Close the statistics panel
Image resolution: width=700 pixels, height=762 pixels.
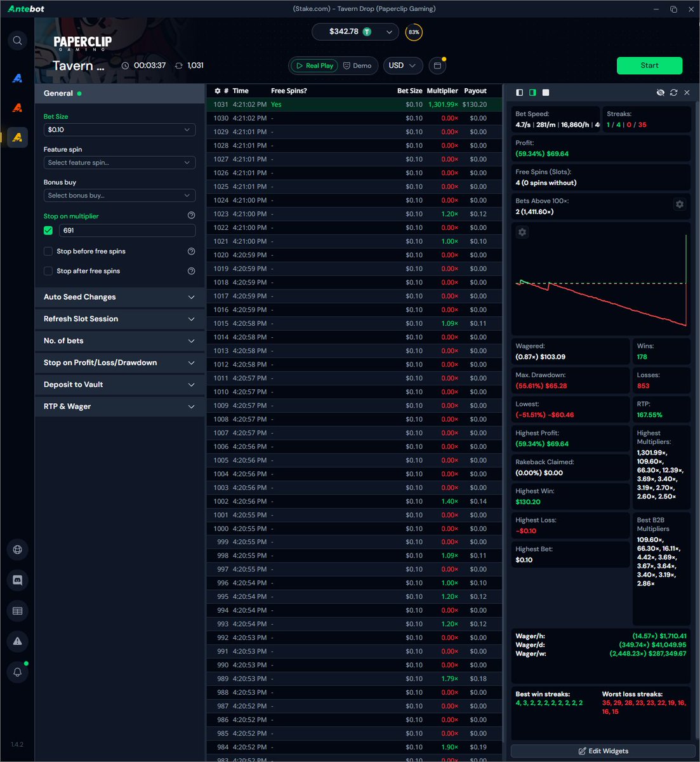(687, 93)
